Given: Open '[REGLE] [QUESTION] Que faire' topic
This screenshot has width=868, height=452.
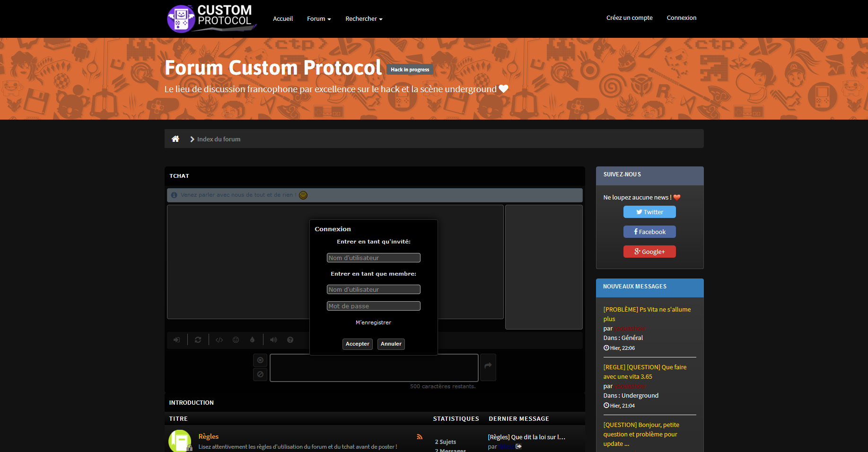Looking at the screenshot, I should [645, 372].
